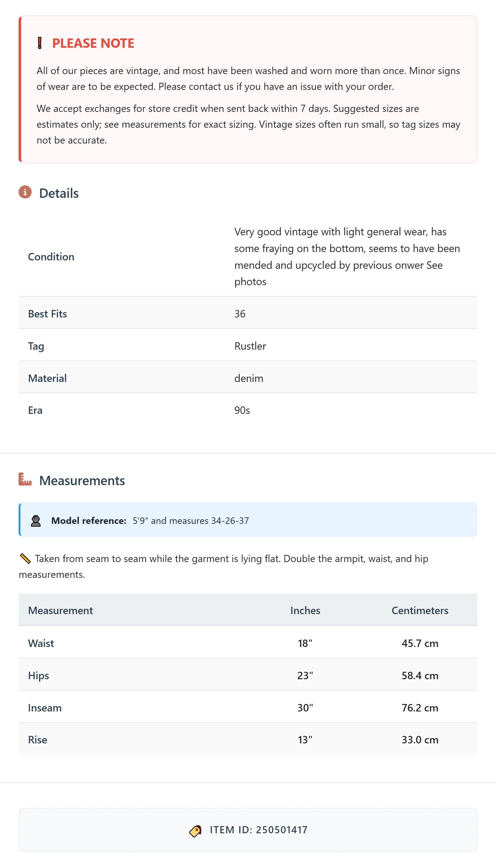This screenshot has height=868, width=496.
Task: Click the Centimeters column header
Action: (420, 610)
